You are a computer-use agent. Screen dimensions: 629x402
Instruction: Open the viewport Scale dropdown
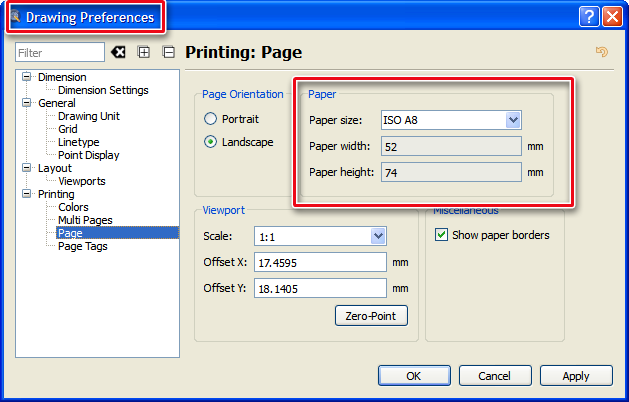coord(378,237)
